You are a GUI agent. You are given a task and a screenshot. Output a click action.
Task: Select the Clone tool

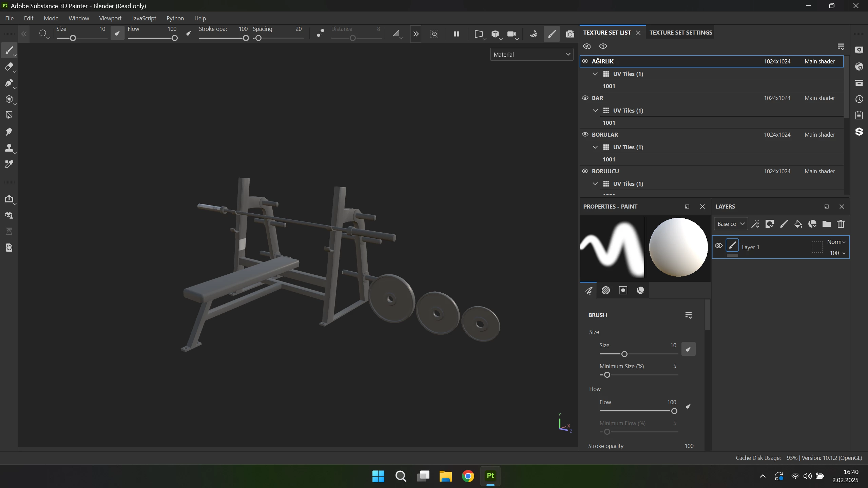(9, 148)
